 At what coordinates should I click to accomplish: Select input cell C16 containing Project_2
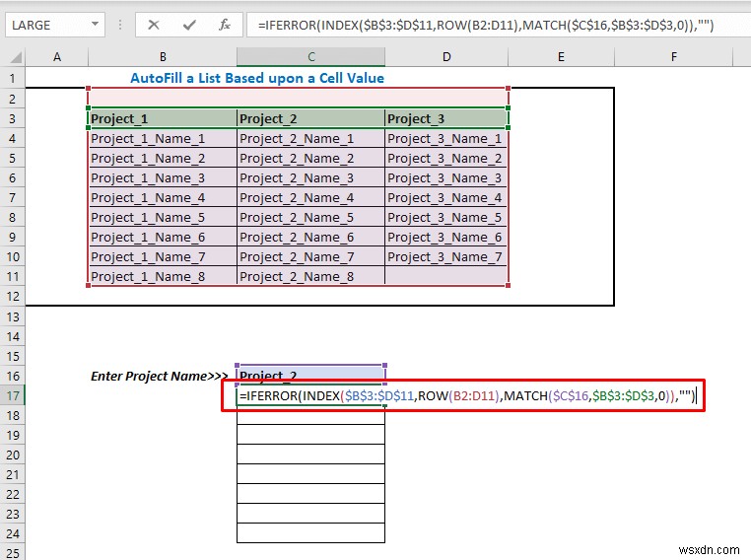click(310, 375)
